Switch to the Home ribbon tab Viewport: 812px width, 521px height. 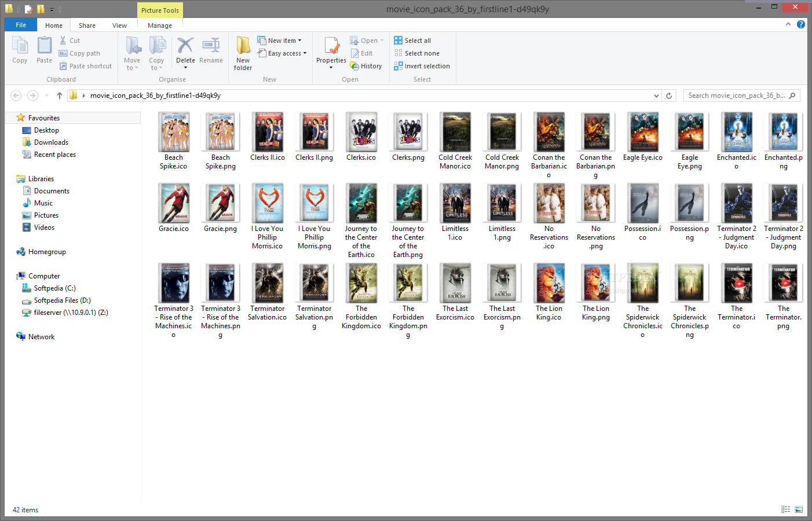tap(54, 25)
